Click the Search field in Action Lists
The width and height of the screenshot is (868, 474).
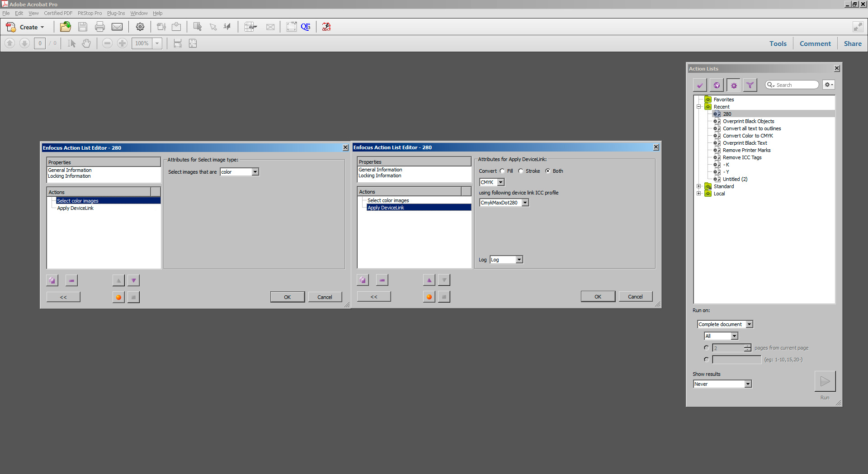793,85
